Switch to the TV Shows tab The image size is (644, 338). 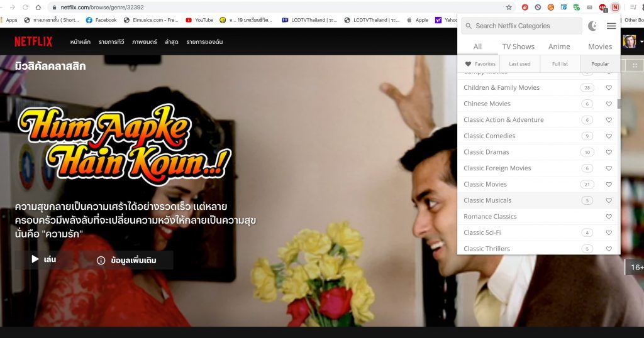(x=518, y=46)
